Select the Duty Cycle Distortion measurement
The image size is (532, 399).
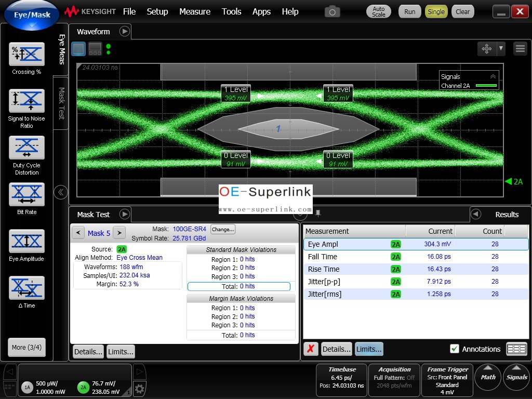(x=27, y=148)
